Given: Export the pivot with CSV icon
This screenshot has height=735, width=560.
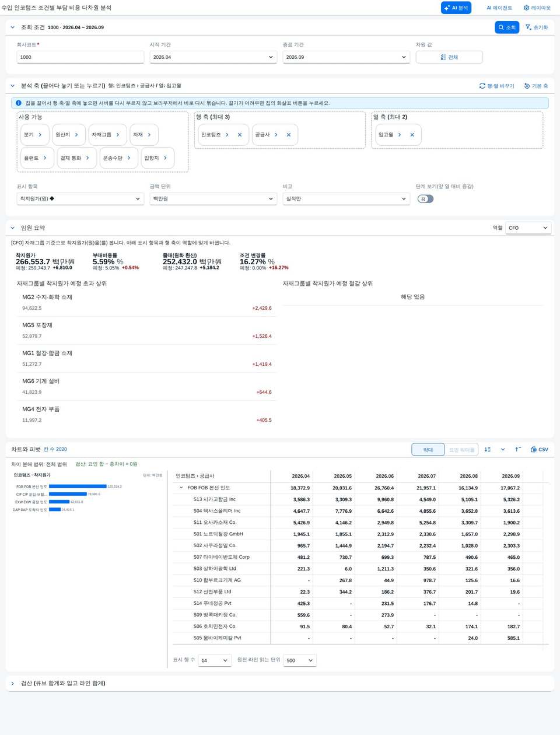Looking at the screenshot, I should [539, 450].
